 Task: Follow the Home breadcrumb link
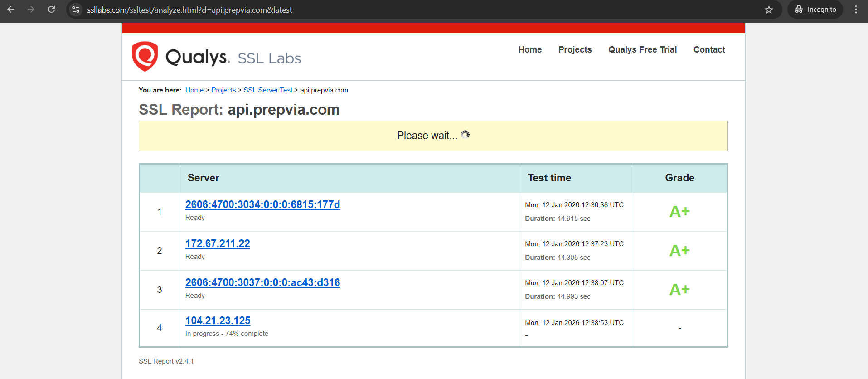pyautogui.click(x=194, y=90)
